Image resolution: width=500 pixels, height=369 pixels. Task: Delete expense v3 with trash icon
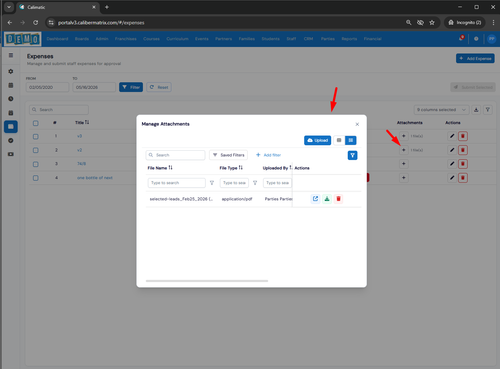tap(463, 136)
